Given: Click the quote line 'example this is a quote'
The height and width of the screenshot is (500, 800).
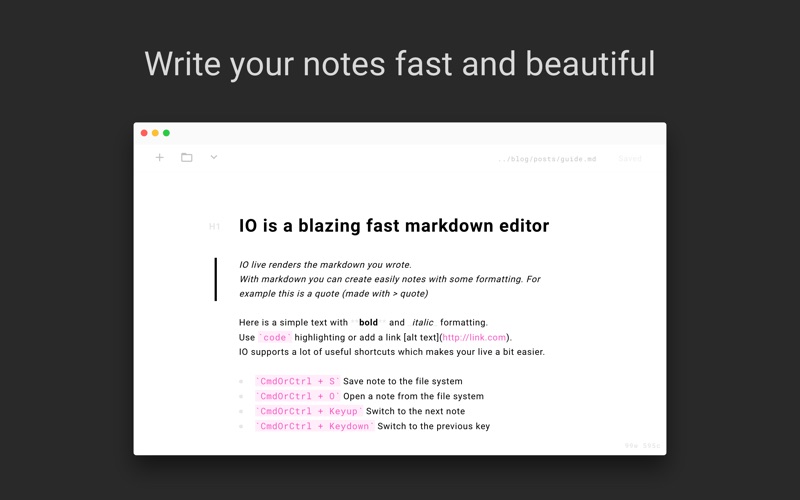Looking at the screenshot, I should tap(334, 293).
